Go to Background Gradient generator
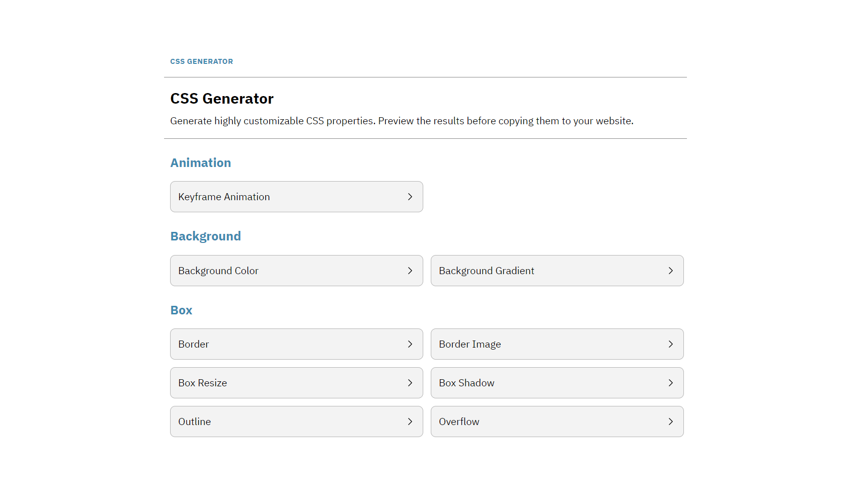The height and width of the screenshot is (504, 852). (x=487, y=271)
